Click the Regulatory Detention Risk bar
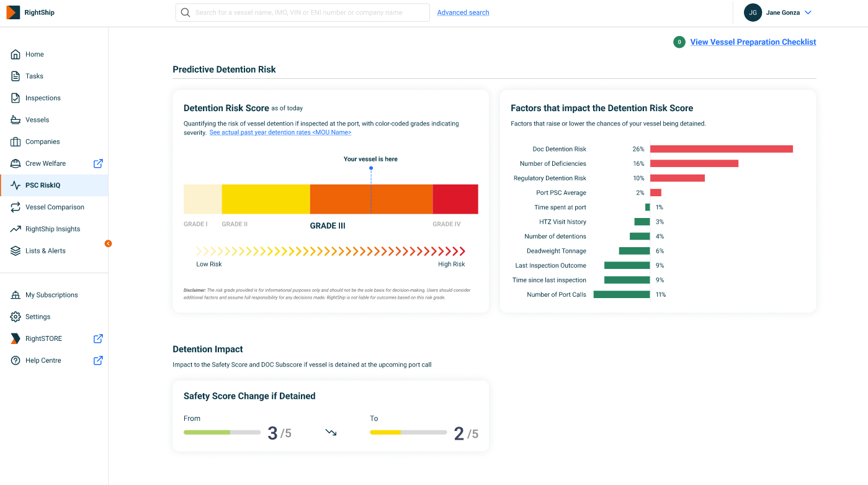This screenshot has width=868, height=485. pos(678,178)
